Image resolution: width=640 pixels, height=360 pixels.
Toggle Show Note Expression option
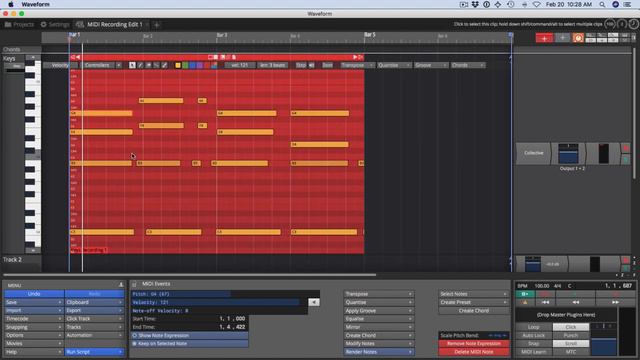click(189, 336)
